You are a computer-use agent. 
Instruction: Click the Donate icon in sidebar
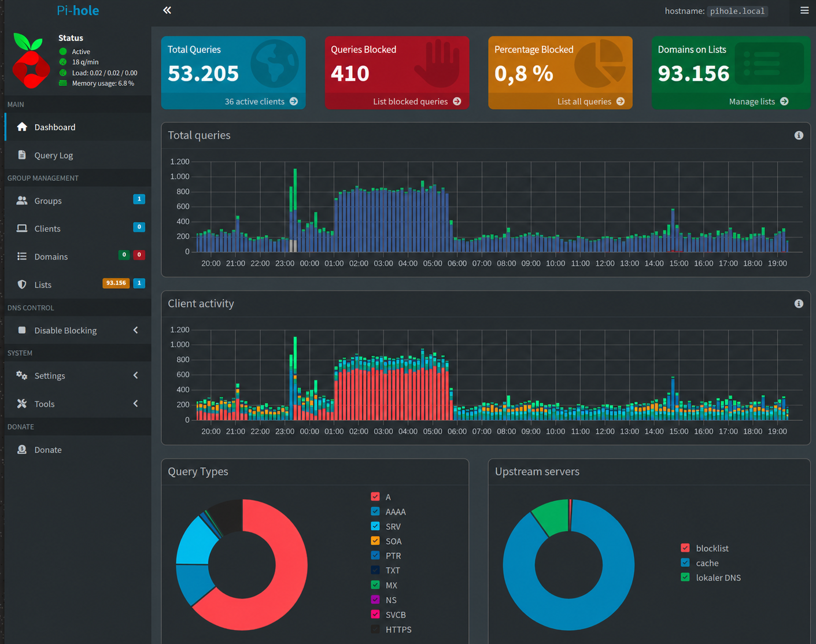22,449
